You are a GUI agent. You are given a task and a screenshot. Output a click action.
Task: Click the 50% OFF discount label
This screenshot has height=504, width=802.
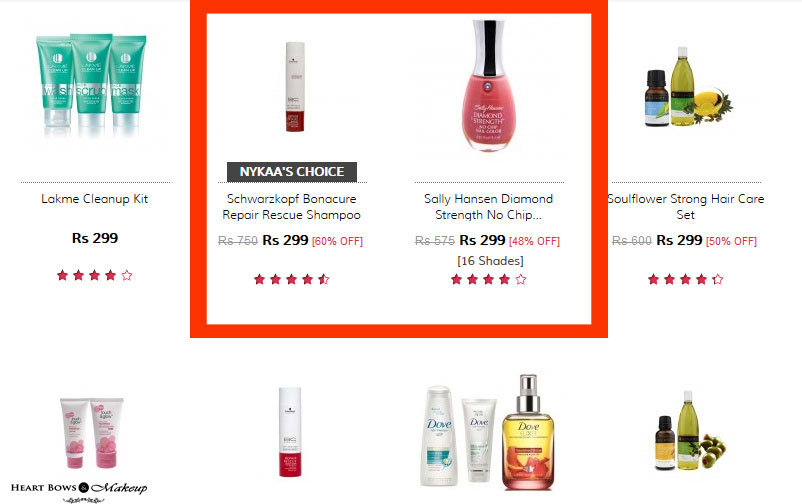pyautogui.click(x=731, y=241)
